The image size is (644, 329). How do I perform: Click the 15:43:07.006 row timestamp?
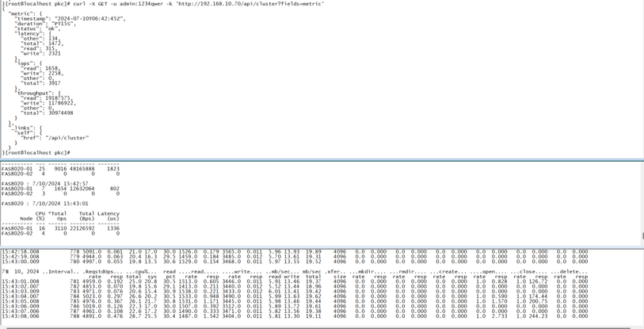tap(21, 311)
